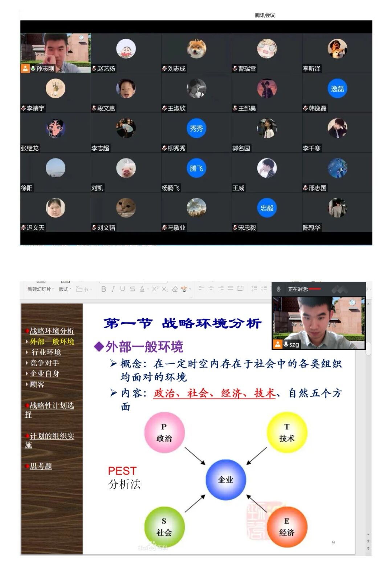Click slide title 第一节 战略环境分析
Screen dimensions: 392x569
tap(182, 323)
